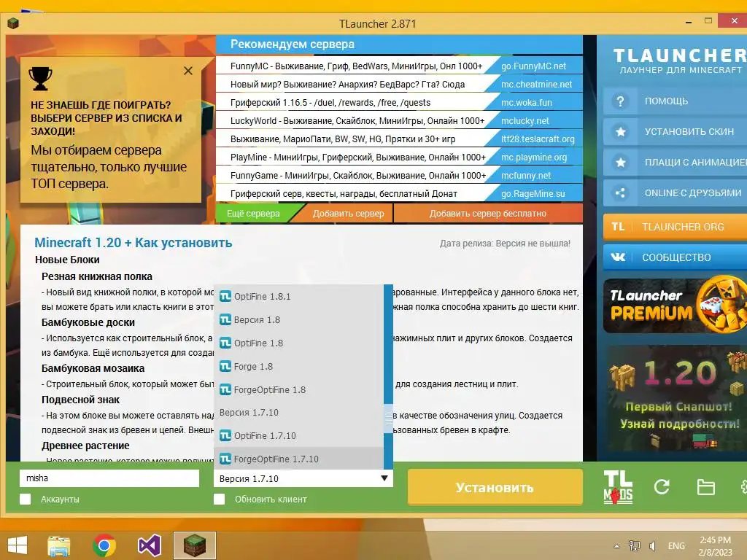Click the network tray icon
The width and height of the screenshot is (747, 560).
click(635, 545)
